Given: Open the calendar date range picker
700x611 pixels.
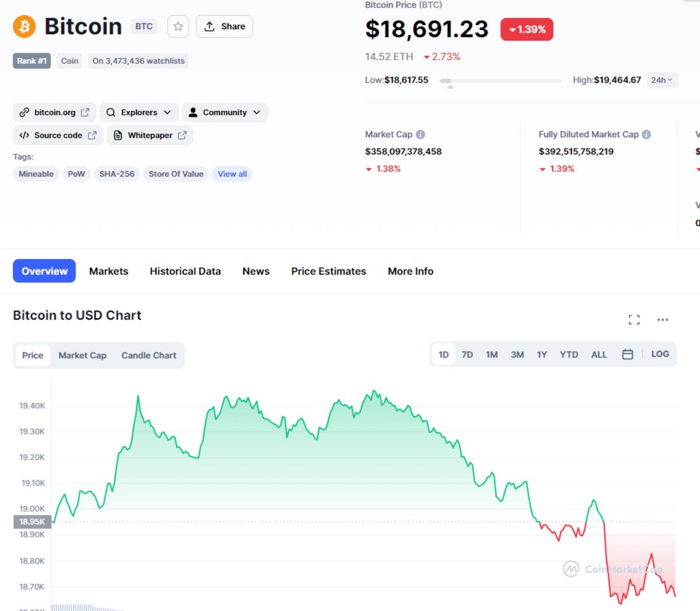Looking at the screenshot, I should (x=628, y=354).
